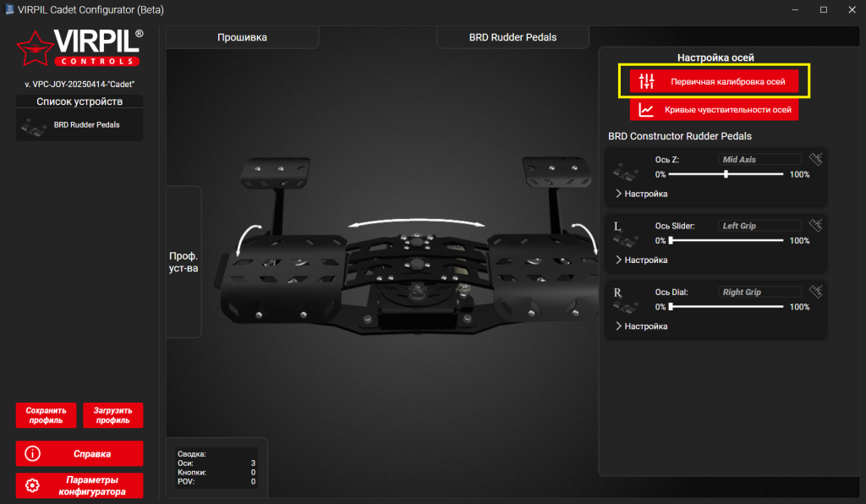Open Параметры конфигуратора

click(x=79, y=485)
